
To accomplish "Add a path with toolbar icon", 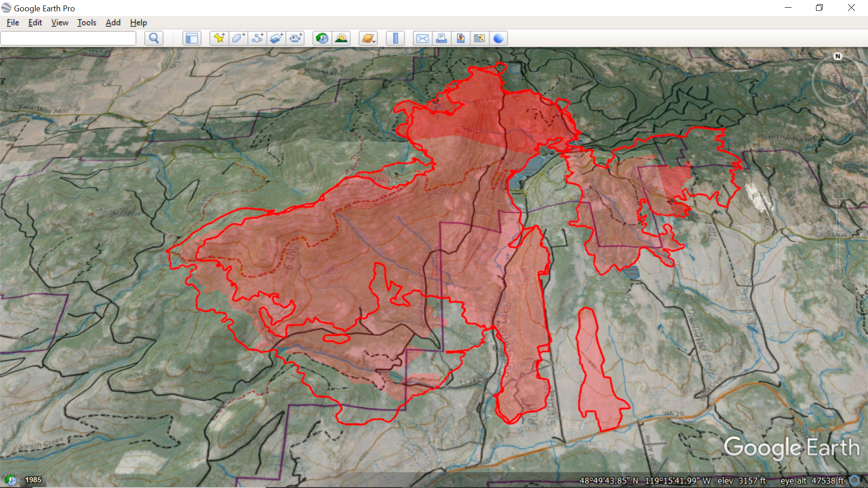I will (258, 38).
